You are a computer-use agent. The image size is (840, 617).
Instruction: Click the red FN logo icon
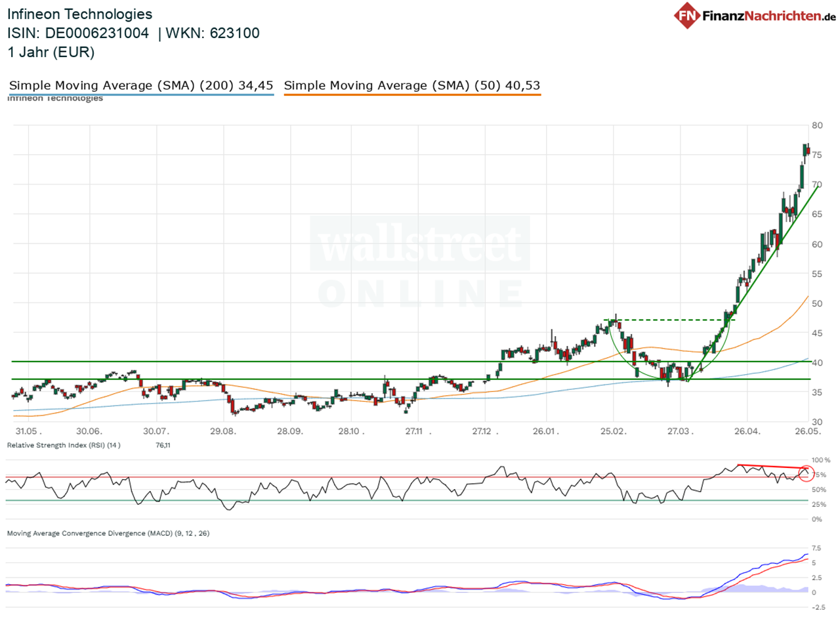[688, 15]
